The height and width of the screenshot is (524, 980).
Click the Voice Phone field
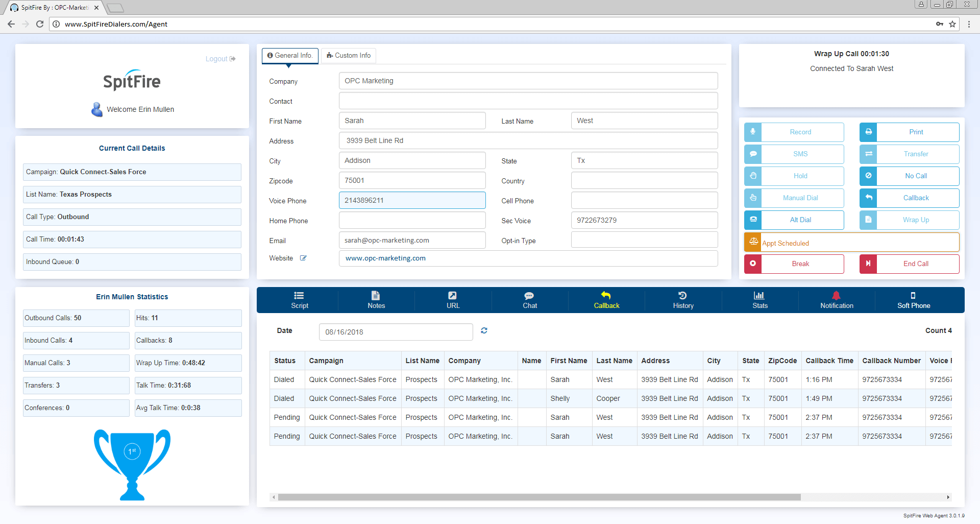tap(412, 200)
